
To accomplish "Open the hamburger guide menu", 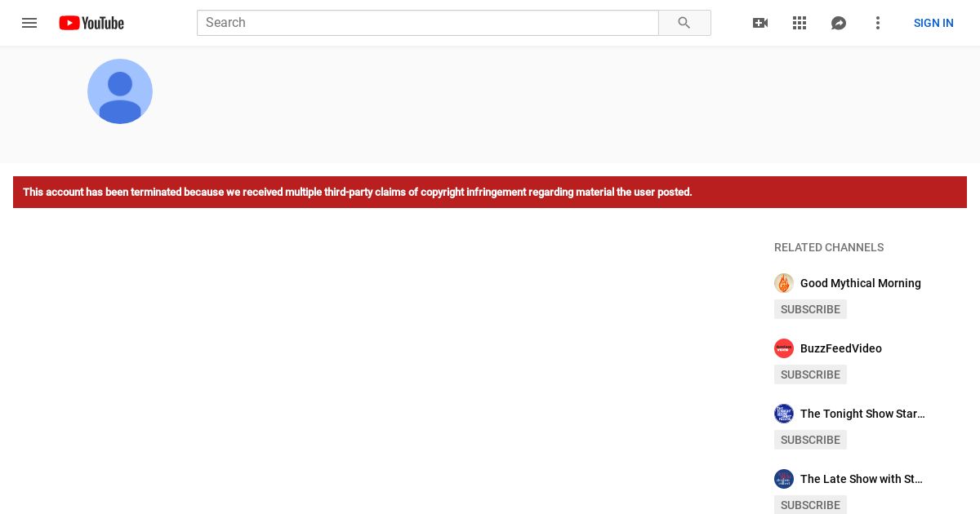I will point(29,23).
